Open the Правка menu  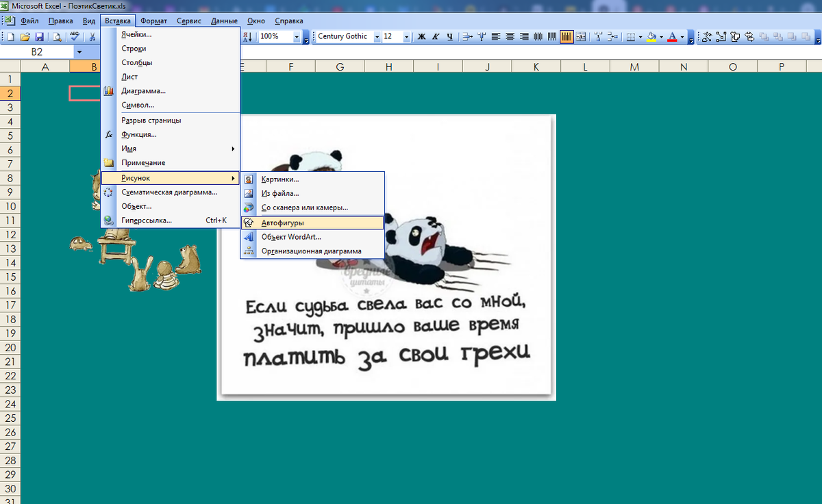click(61, 21)
